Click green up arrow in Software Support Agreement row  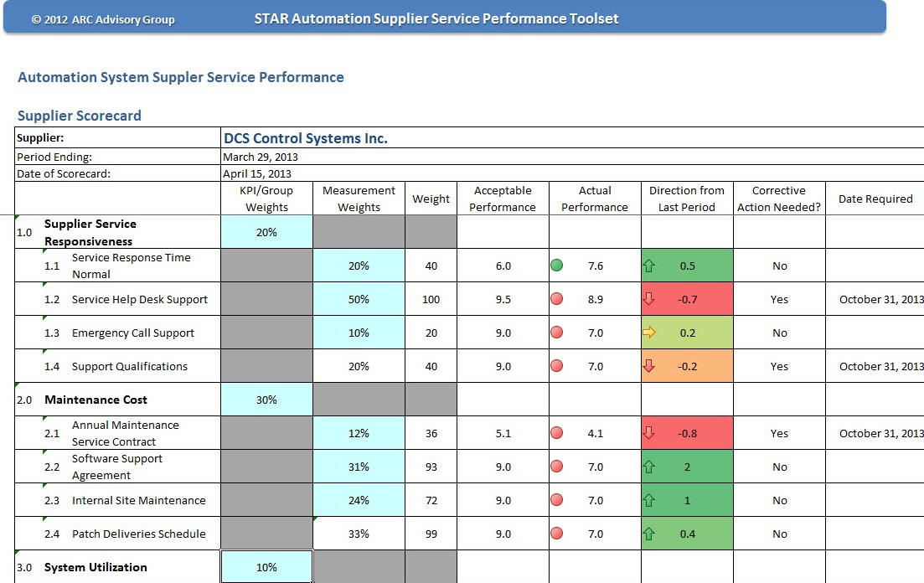point(648,467)
